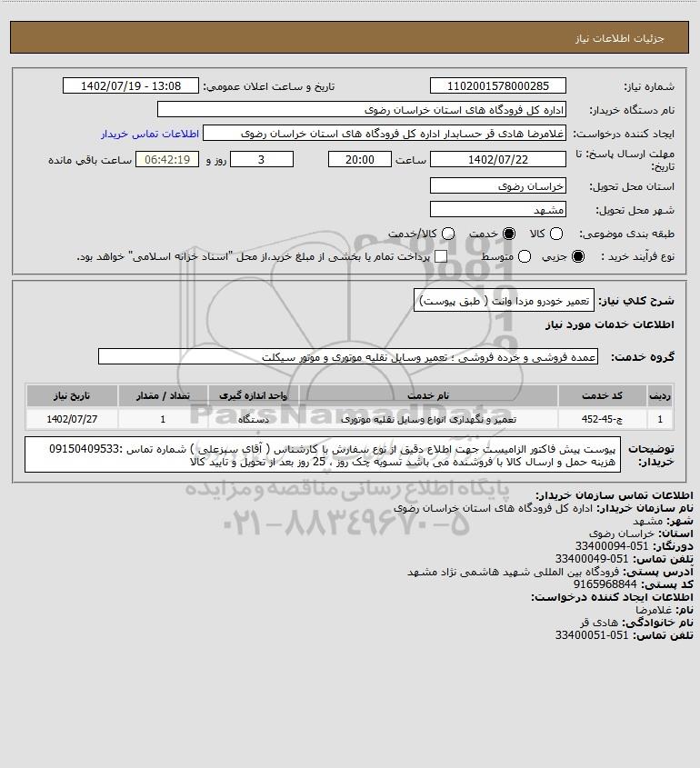700x768 pixels.
Task: Click the buyer organization name field
Action: [x=362, y=110]
